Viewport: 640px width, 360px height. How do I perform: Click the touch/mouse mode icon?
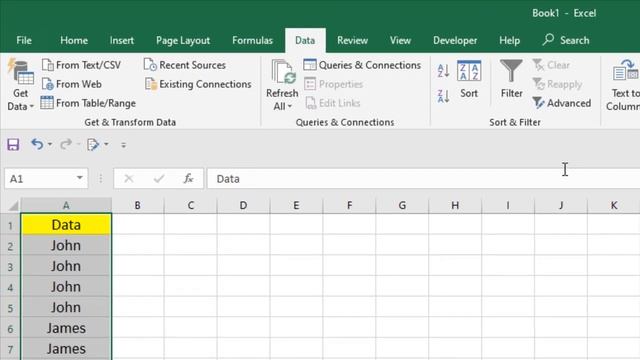click(93, 144)
